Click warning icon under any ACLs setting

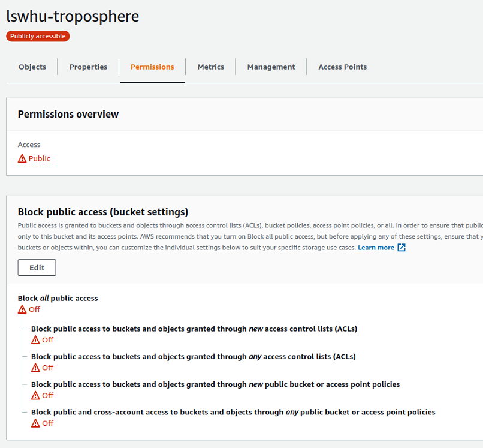click(x=35, y=368)
